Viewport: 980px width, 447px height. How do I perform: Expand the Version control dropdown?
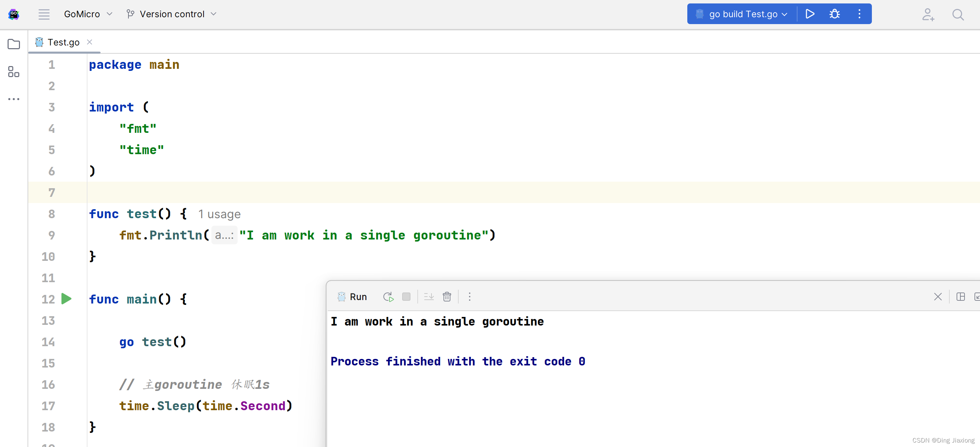[x=171, y=14]
